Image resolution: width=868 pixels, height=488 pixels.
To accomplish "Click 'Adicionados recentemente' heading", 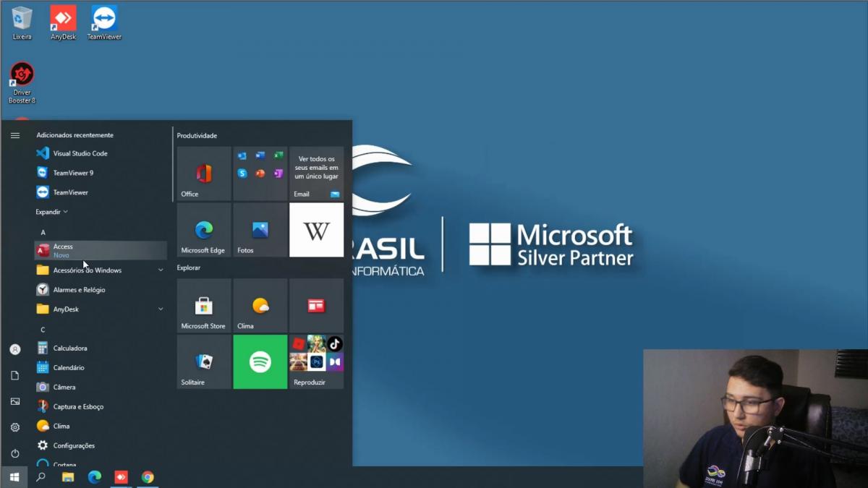I will tap(75, 135).
